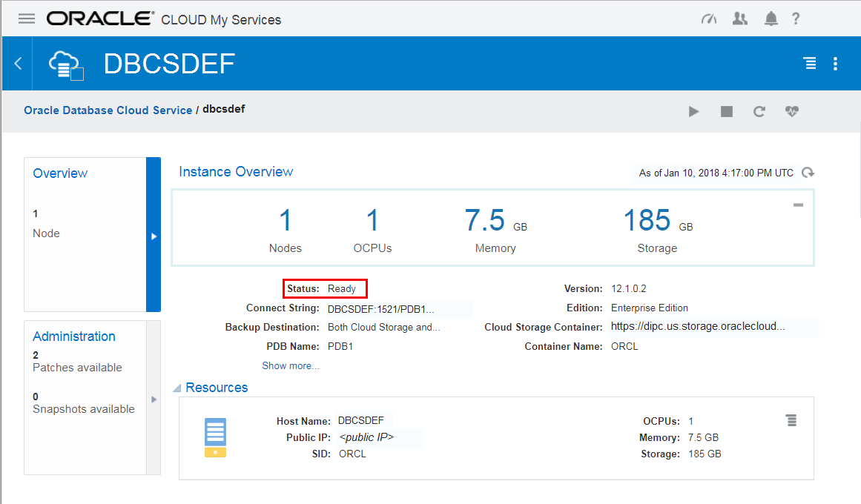This screenshot has width=861, height=504.
Task: Click the OCPUs count metric
Action: [372, 229]
